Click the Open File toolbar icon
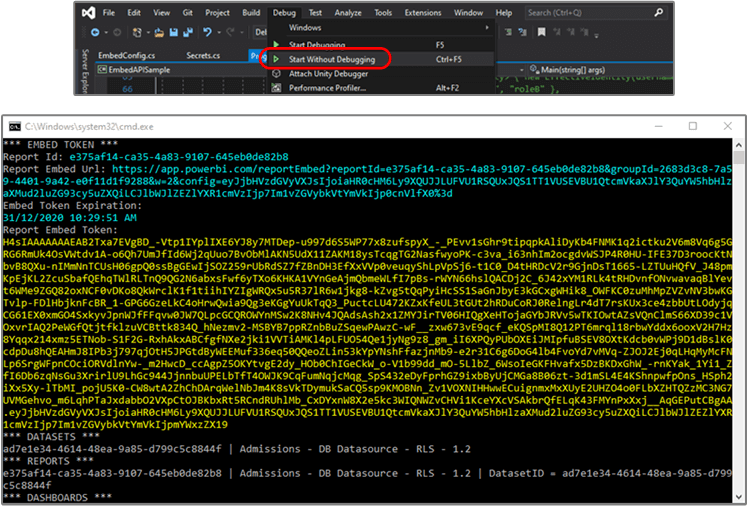The image size is (748, 506). (159, 32)
